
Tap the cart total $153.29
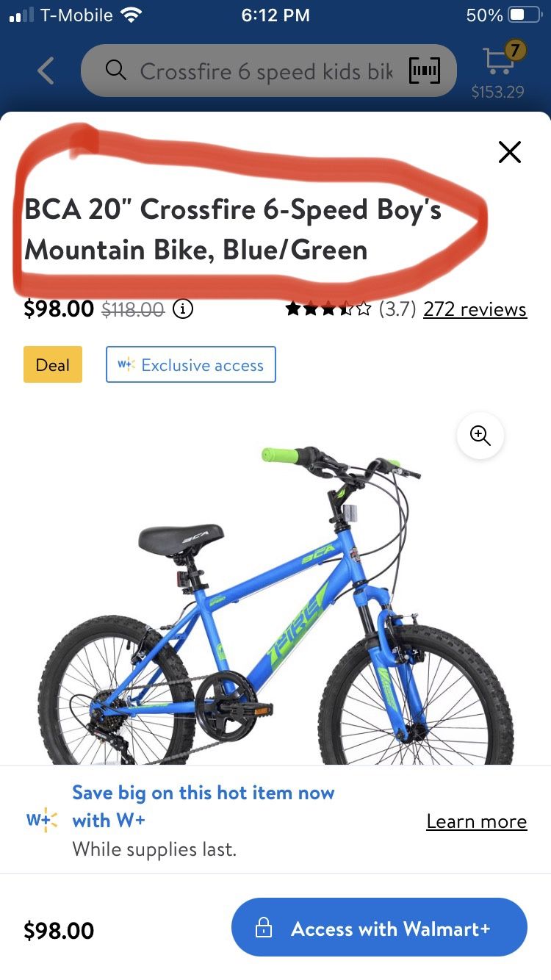pos(497,93)
